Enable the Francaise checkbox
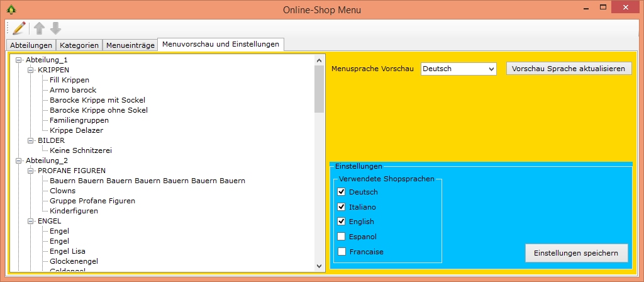The width and height of the screenshot is (644, 282). 341,252
